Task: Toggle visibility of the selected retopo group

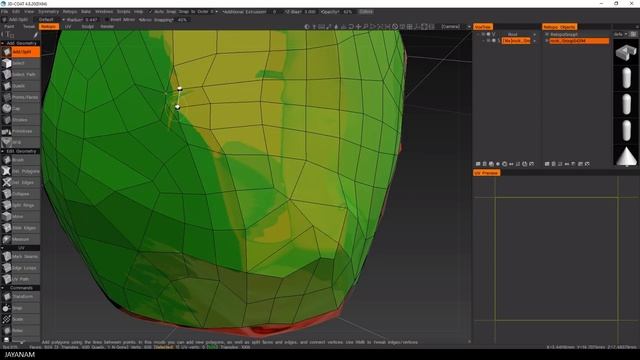Action: tap(547, 41)
